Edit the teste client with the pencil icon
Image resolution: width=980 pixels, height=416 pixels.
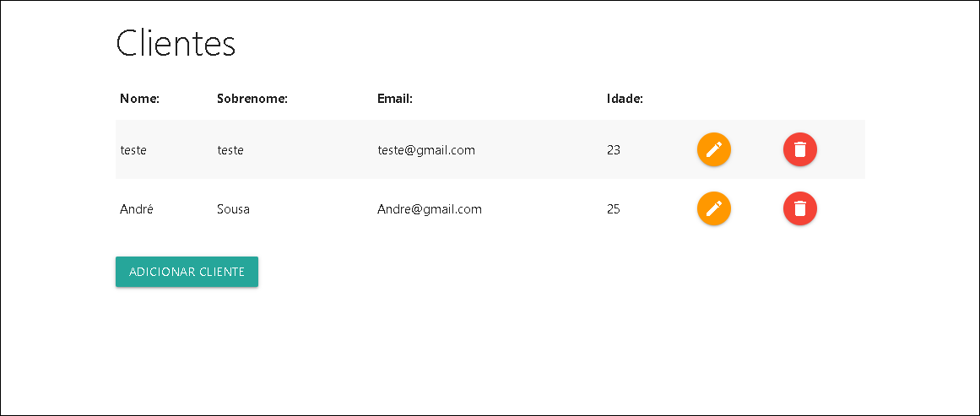714,149
